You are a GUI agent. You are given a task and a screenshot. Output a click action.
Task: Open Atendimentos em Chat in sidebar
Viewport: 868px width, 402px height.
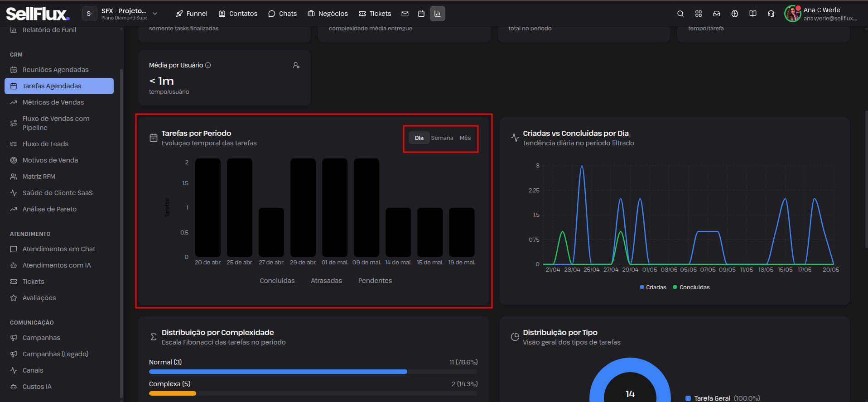pyautogui.click(x=59, y=249)
